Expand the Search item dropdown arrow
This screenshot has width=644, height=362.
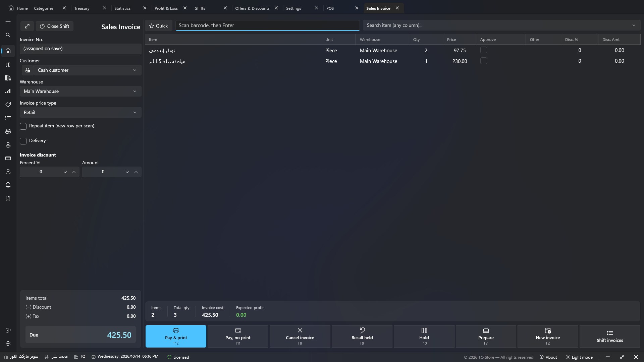pos(634,25)
